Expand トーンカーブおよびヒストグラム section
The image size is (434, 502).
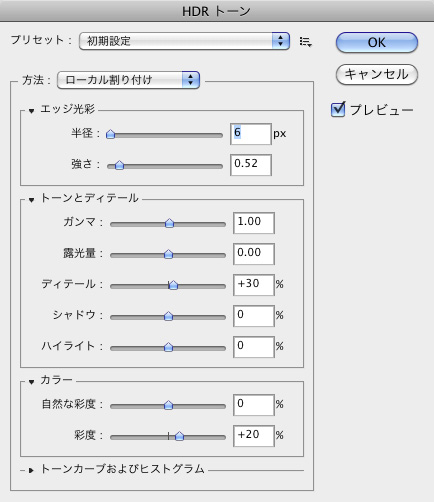31,470
